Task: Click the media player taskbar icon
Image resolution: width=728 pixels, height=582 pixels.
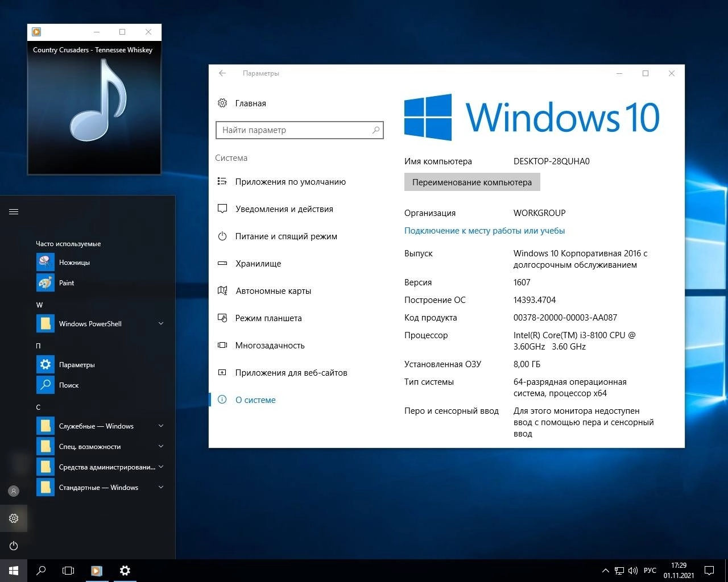Action: click(97, 570)
